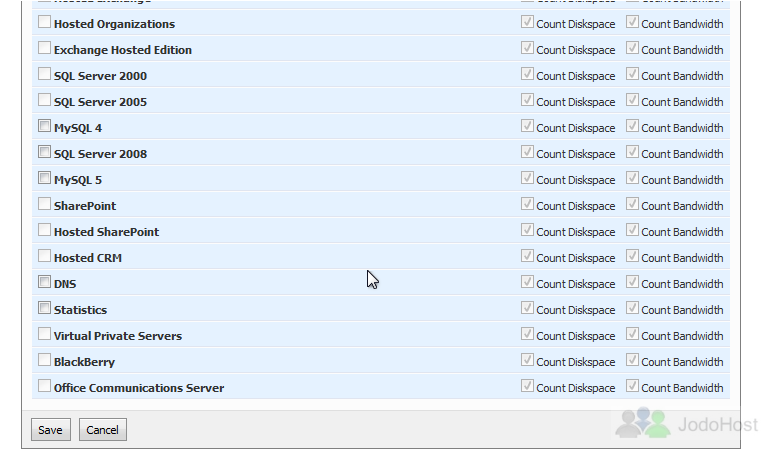Viewport: 776px width, 450px height.
Task: Toggle Count Diskspace for Virtual Private Servers
Action: click(x=527, y=334)
